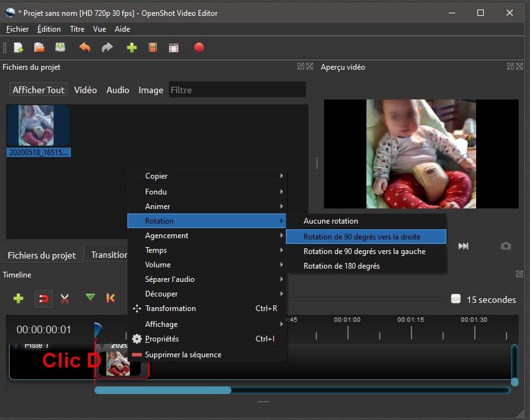Add a marker with the green triangle icon
The image size is (530, 420).
90,298
